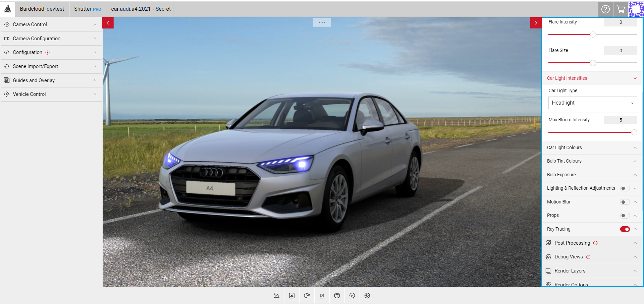644x304 pixels.
Task: Click the Audi A4 car in viewport
Action: [x=290, y=161]
